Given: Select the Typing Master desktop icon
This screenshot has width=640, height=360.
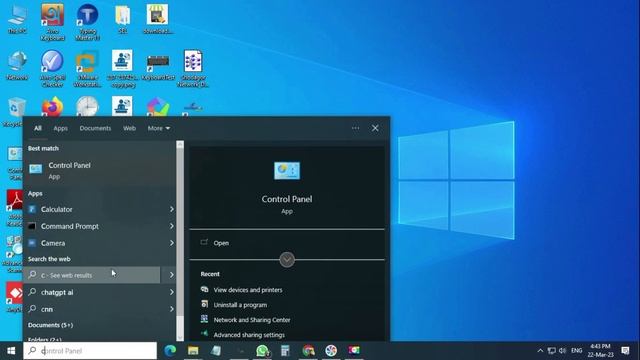Looking at the screenshot, I should [87, 22].
